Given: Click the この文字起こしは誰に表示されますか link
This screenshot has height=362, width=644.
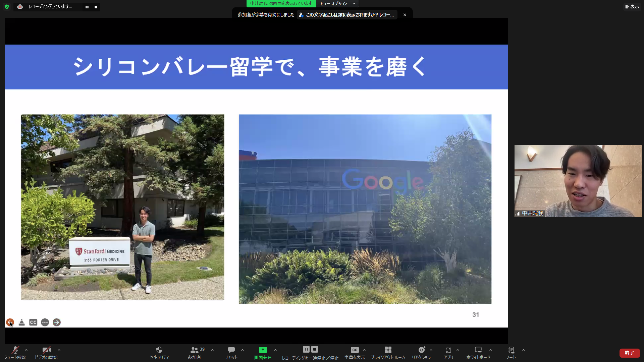Looking at the screenshot, I should point(347,15).
